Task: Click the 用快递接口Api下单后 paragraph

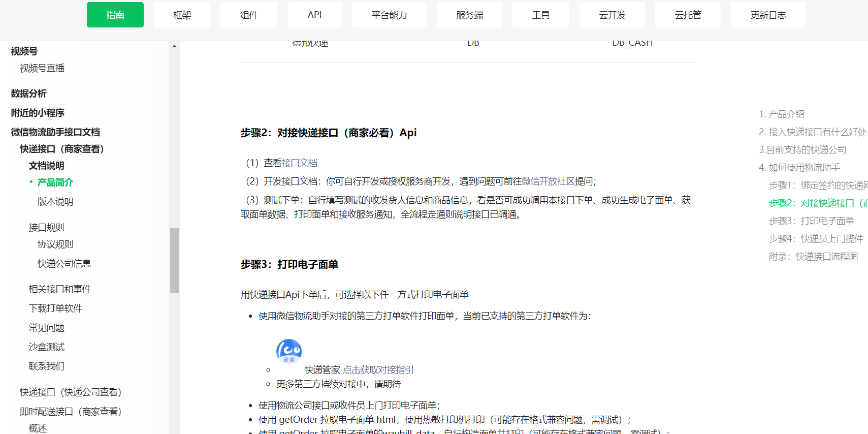Action: 355,295
